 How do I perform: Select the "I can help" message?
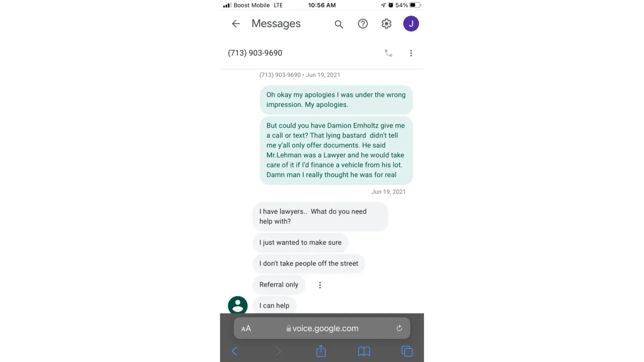pyautogui.click(x=274, y=306)
